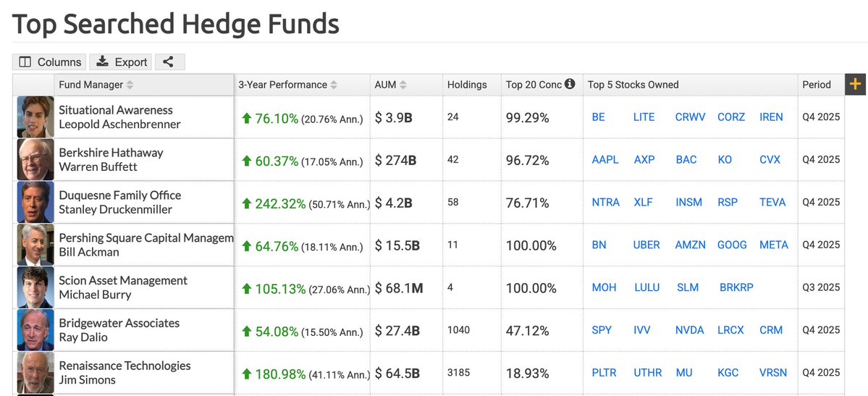Click the AMZN ticker link
Image resolution: width=868 pixels, height=396 pixels.
pyautogui.click(x=691, y=245)
